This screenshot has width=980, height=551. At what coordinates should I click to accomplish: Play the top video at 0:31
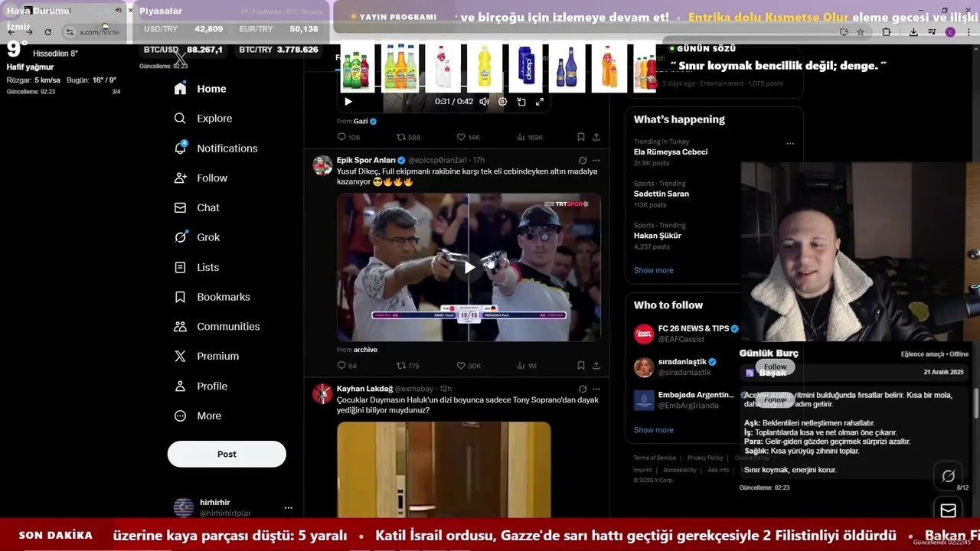click(348, 101)
